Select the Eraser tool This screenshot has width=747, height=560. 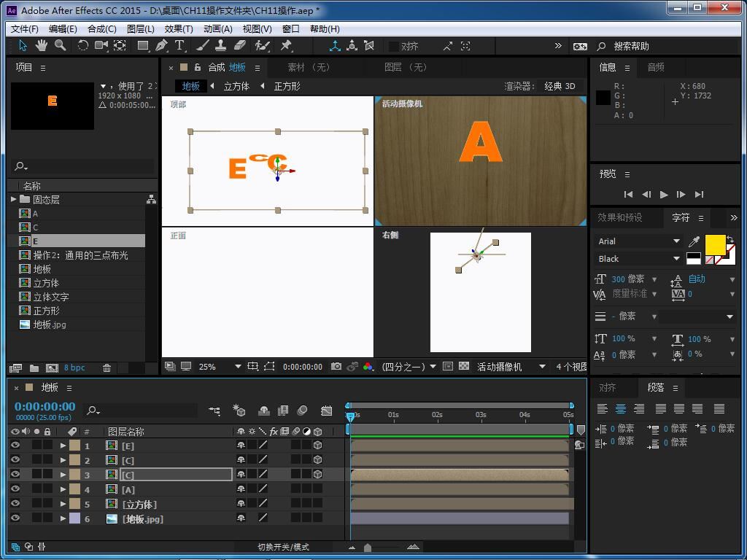239,46
